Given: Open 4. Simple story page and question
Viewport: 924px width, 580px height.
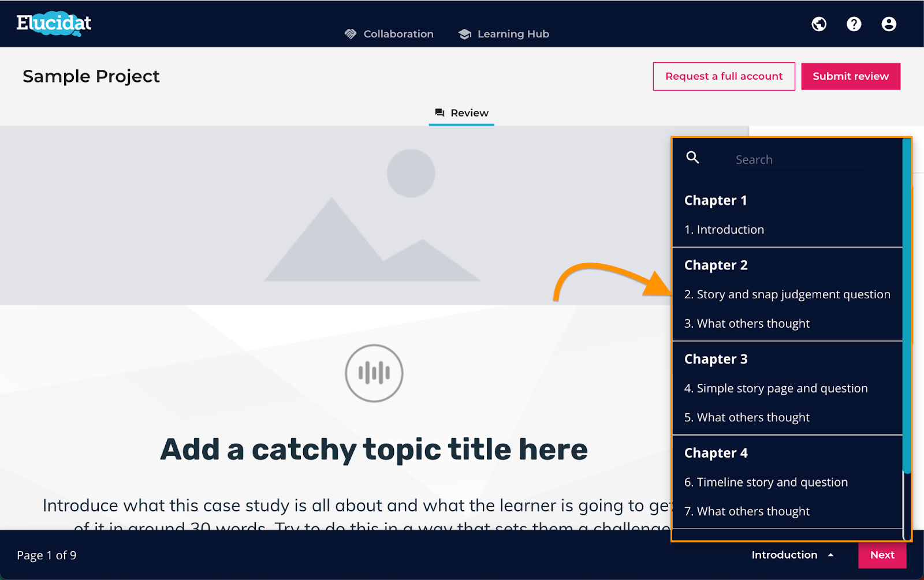Looking at the screenshot, I should tap(776, 388).
